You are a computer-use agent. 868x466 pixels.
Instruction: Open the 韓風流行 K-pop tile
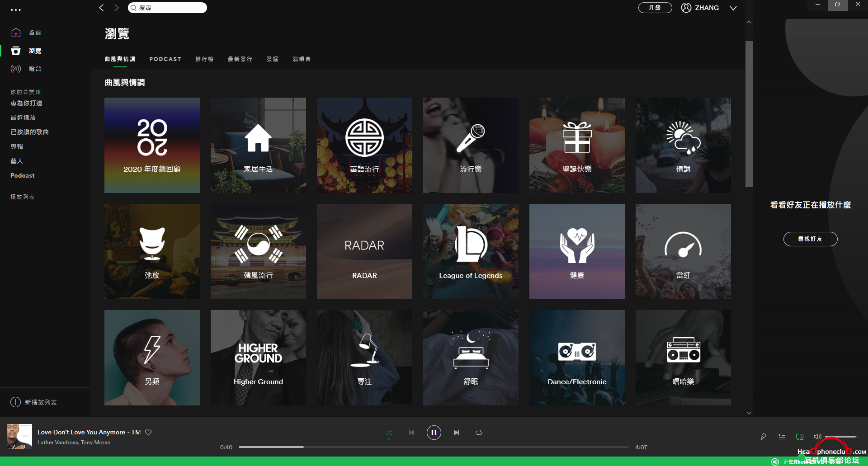click(258, 251)
